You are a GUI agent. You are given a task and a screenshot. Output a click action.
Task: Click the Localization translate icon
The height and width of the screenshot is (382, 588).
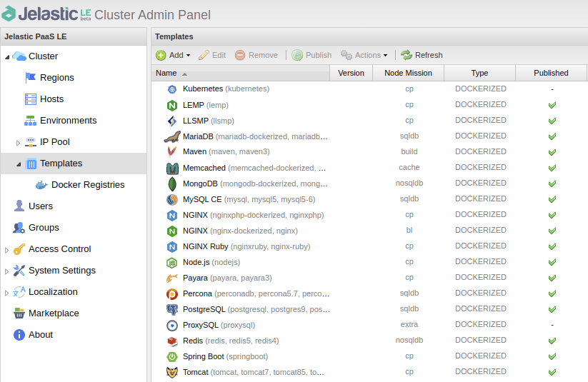[x=19, y=291]
